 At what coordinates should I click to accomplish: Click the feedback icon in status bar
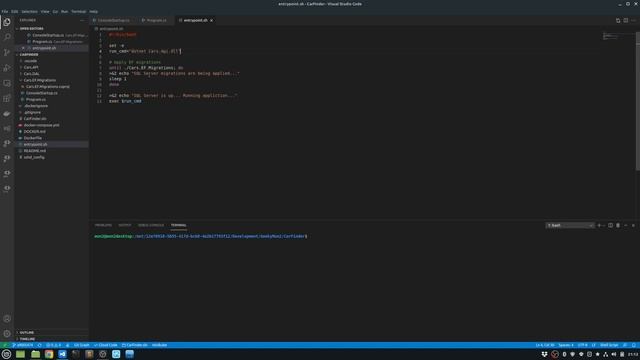625,345
